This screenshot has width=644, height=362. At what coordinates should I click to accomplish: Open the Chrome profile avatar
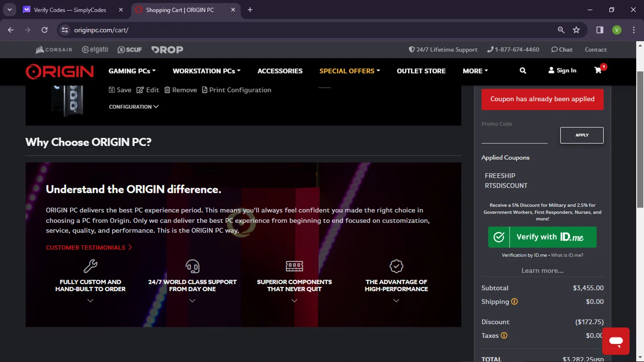point(617,30)
